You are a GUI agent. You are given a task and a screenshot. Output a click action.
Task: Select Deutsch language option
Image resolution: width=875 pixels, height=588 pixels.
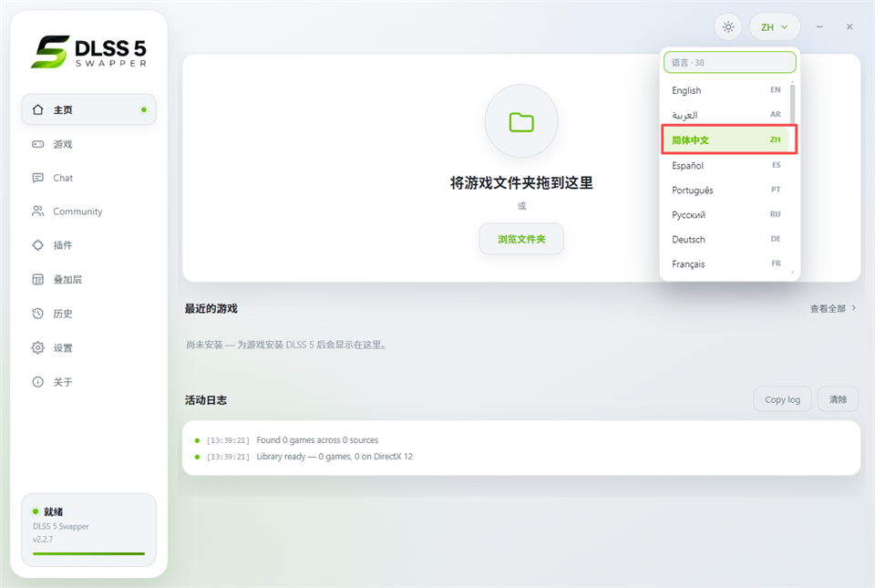(x=726, y=240)
